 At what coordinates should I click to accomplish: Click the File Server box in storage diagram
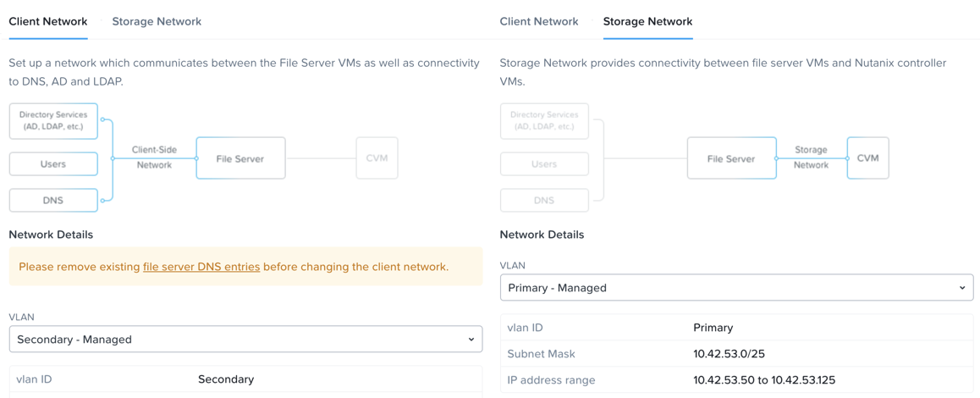[731, 158]
